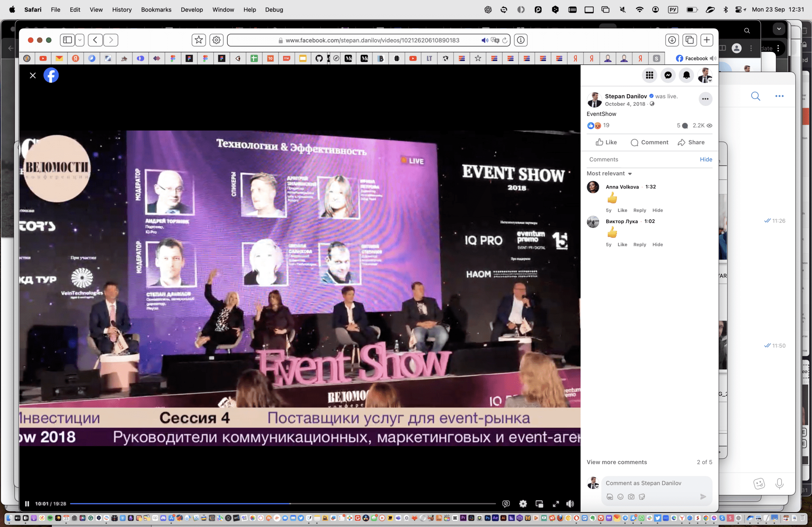
Task: Open the Develop menu
Action: point(191,9)
